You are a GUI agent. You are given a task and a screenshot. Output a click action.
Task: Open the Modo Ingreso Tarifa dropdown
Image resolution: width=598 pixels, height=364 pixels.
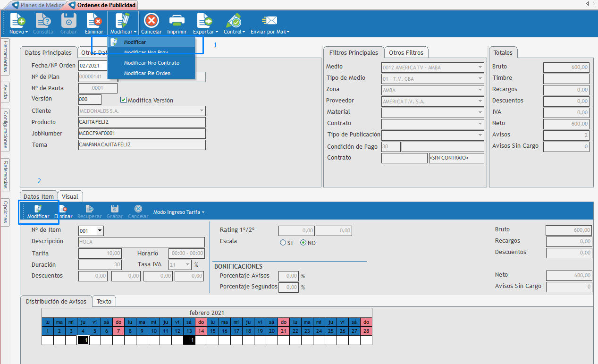(179, 212)
